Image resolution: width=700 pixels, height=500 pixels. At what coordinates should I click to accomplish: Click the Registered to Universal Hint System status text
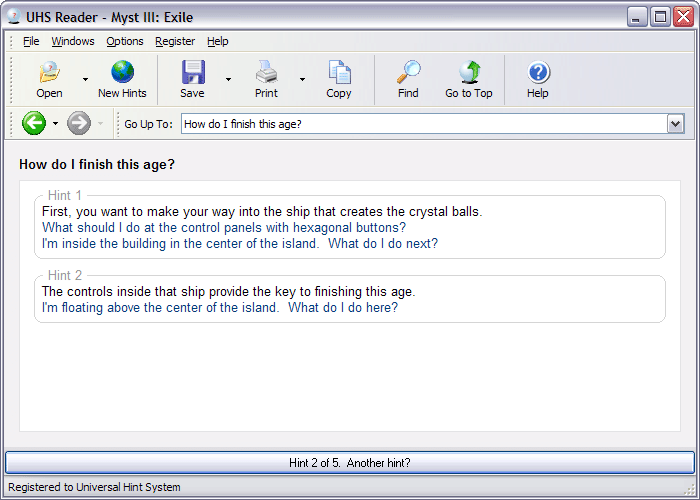click(94, 487)
